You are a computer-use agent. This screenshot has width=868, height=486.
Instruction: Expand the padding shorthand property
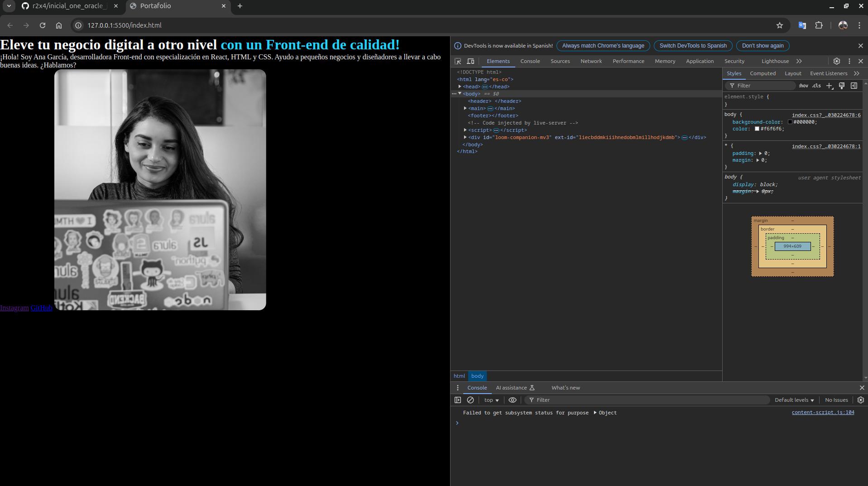pos(761,153)
